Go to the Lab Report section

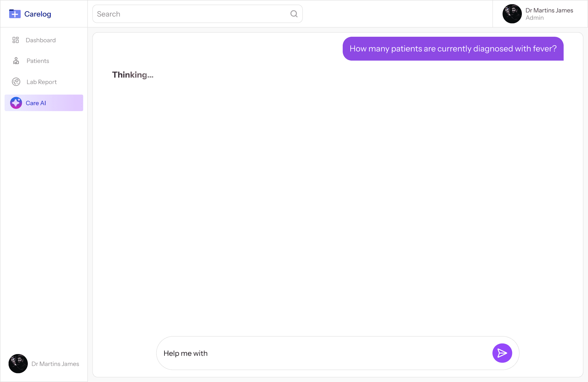(x=42, y=82)
